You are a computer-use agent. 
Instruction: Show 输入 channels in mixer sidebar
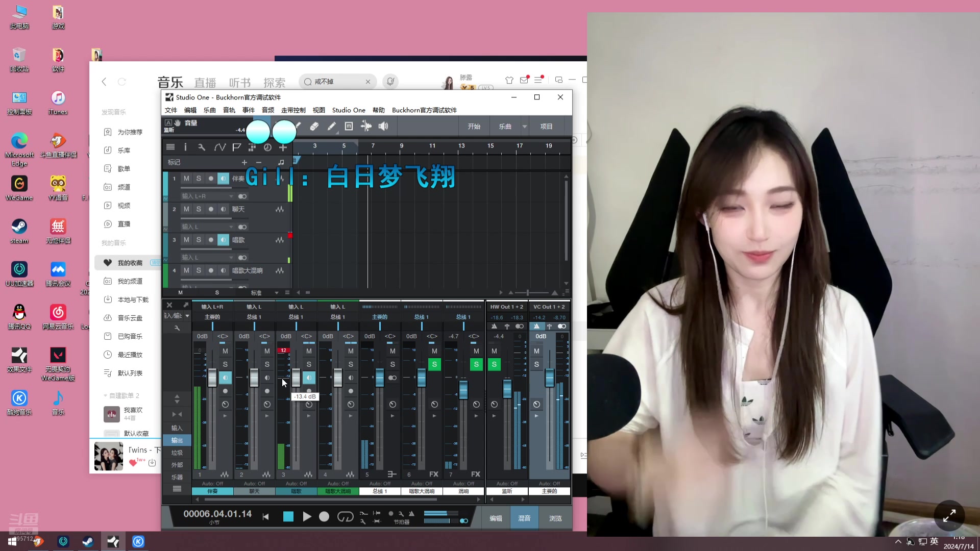click(x=177, y=428)
